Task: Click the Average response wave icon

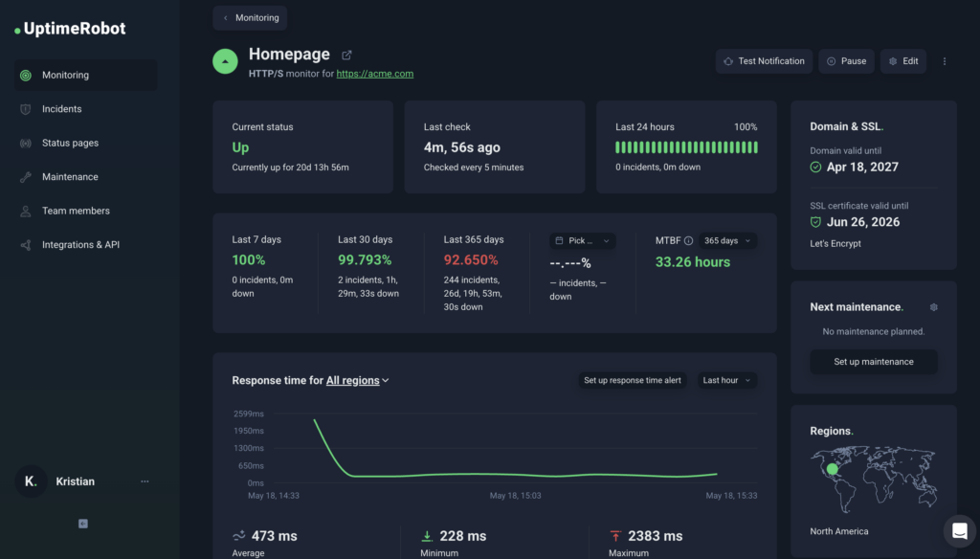Action: pos(238,536)
